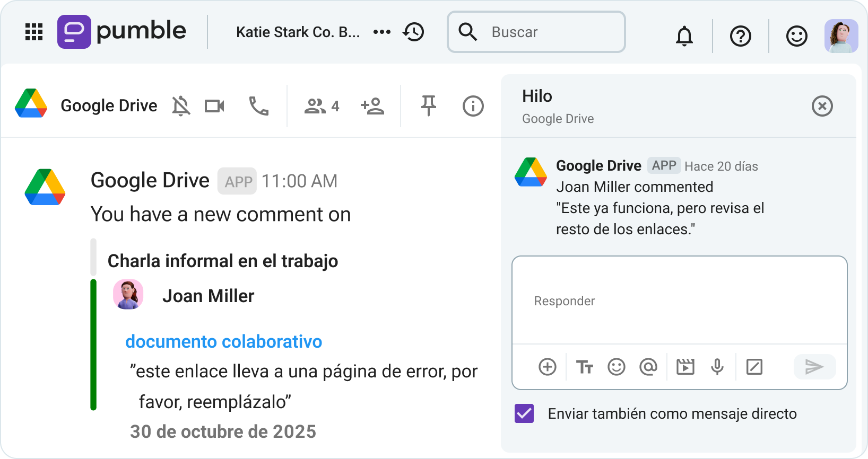Screen dimensions: 868x459
Task: Set status via smiley icon
Action: point(796,36)
